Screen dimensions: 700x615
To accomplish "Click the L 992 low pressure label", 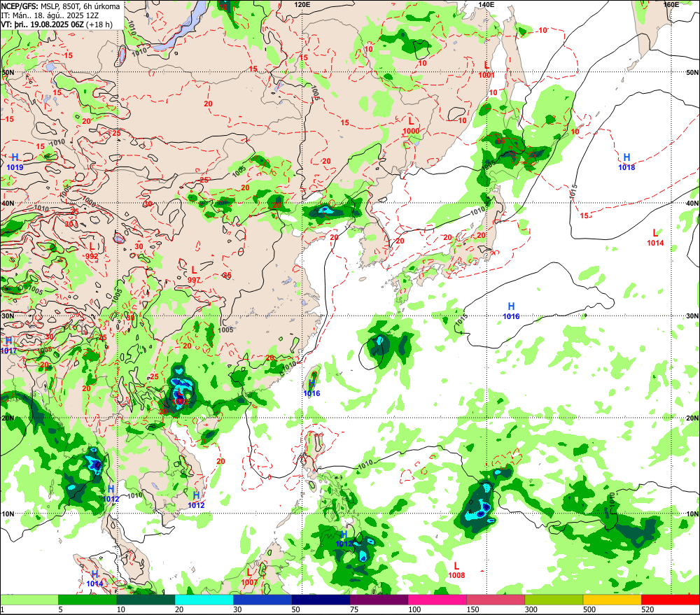I will (x=92, y=250).
